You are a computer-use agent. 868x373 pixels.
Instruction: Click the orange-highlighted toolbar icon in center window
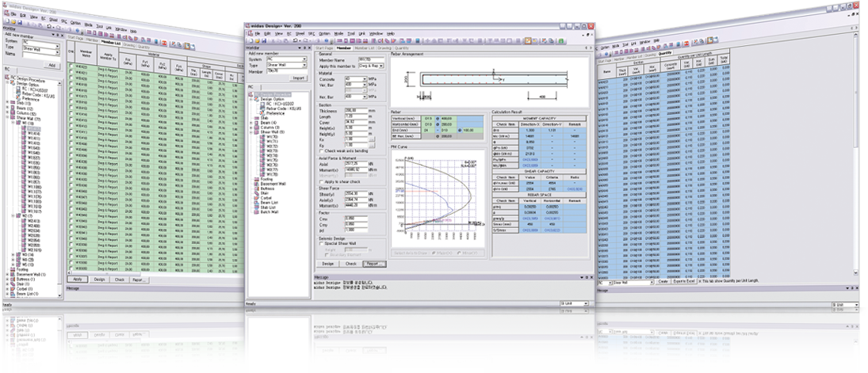(528, 41)
